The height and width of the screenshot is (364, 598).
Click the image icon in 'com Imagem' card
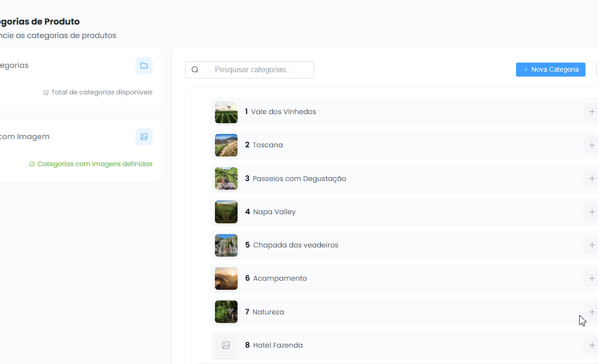pyautogui.click(x=144, y=137)
